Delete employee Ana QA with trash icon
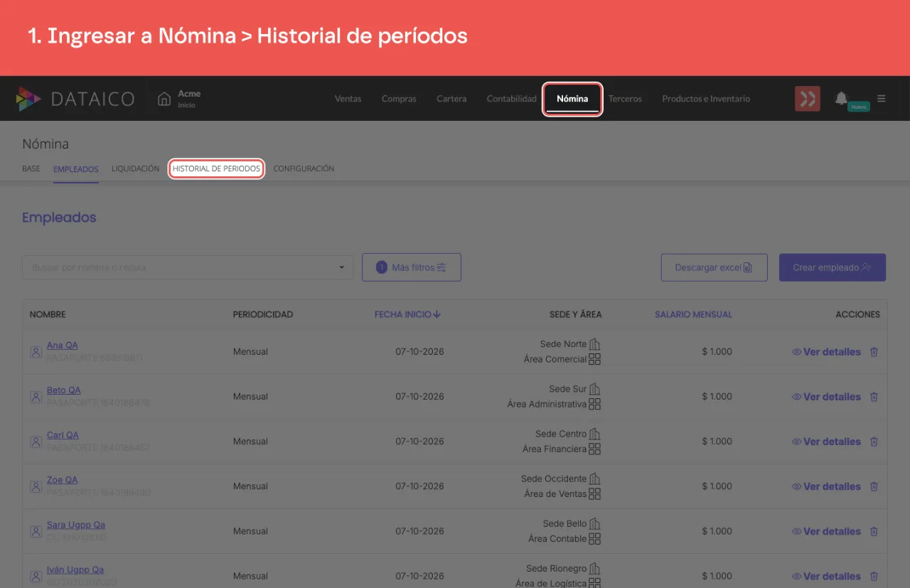This screenshot has height=588, width=910. (874, 352)
